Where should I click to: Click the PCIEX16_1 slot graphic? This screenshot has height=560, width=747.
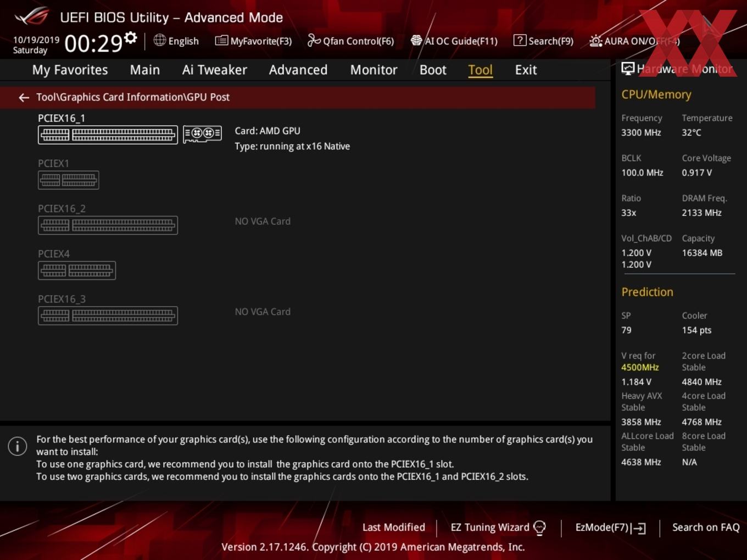point(108,135)
